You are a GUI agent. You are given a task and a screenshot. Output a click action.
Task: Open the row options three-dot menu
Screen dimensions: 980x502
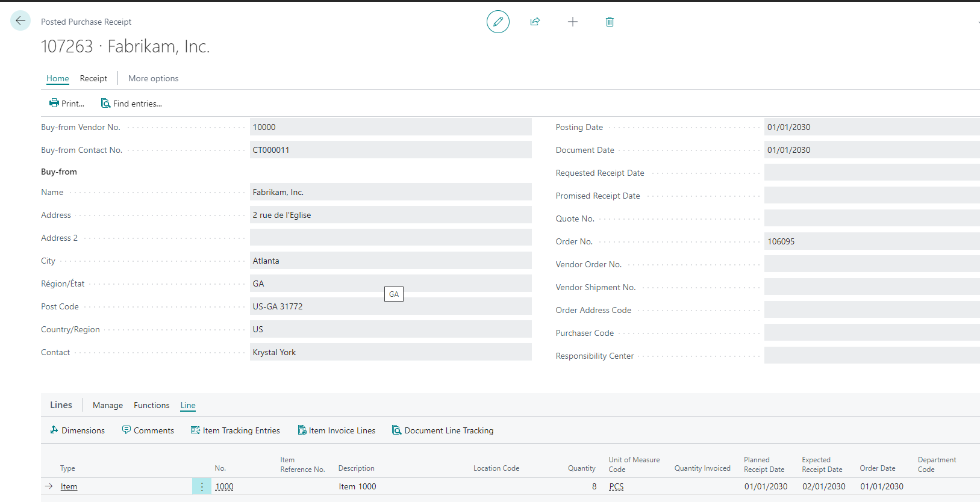202,486
